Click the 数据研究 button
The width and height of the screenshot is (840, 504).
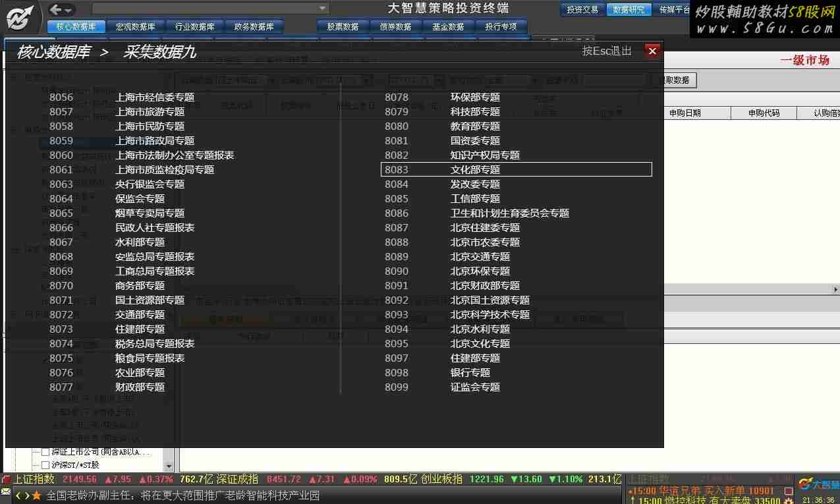pos(629,9)
